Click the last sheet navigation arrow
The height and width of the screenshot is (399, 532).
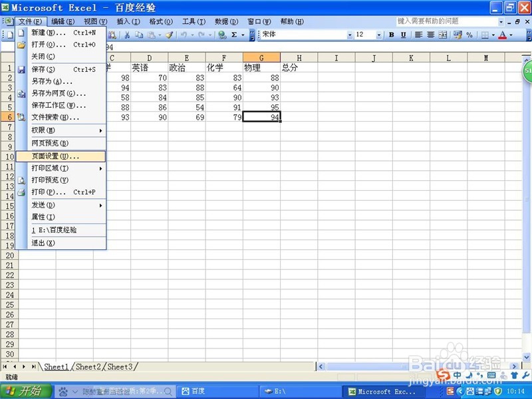click(x=34, y=367)
